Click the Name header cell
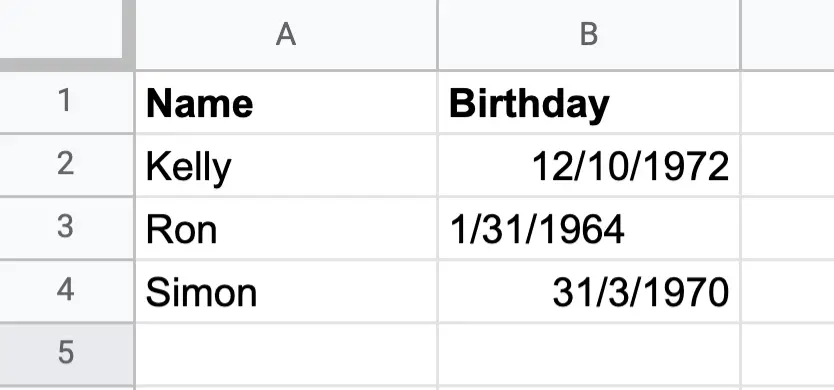 [x=286, y=102]
